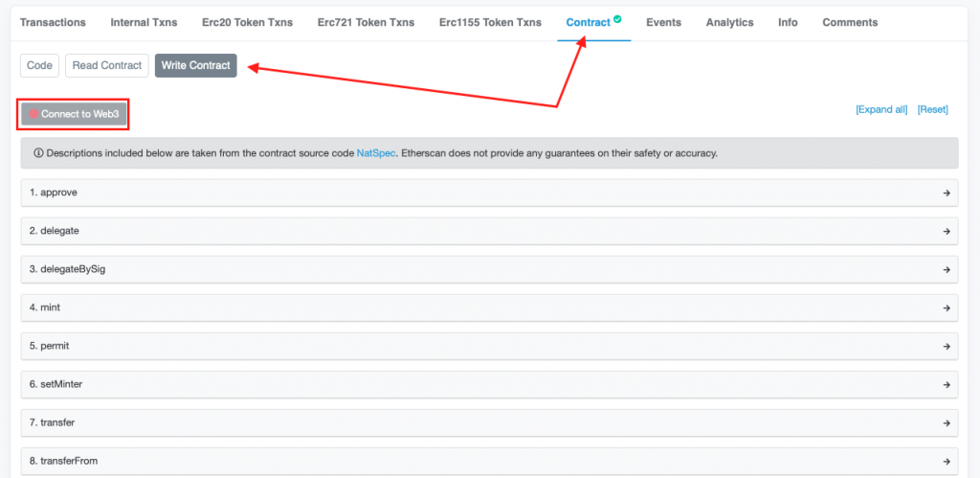Expand the 3. delegateBySig function
980x478 pixels.
489,270
